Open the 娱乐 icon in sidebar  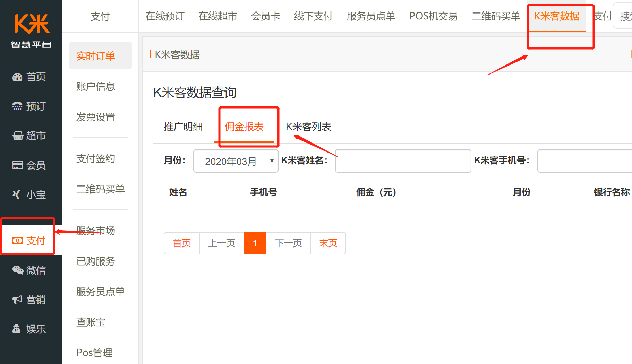click(x=16, y=329)
